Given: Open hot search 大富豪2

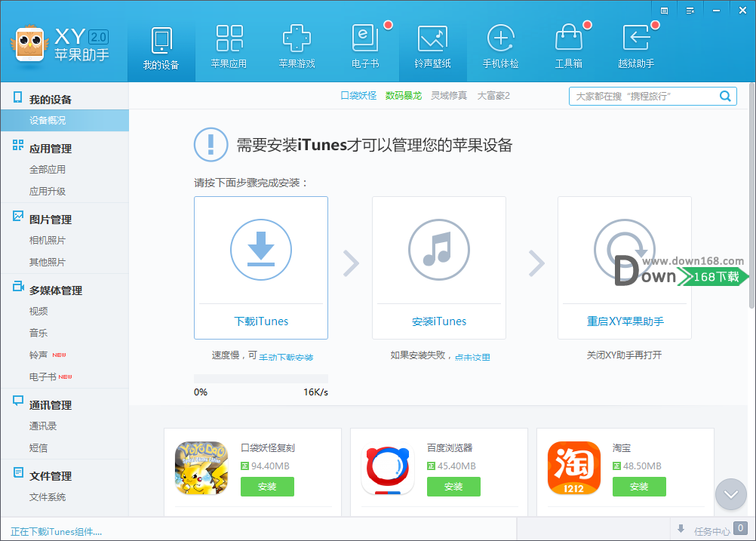Looking at the screenshot, I should 493,96.
